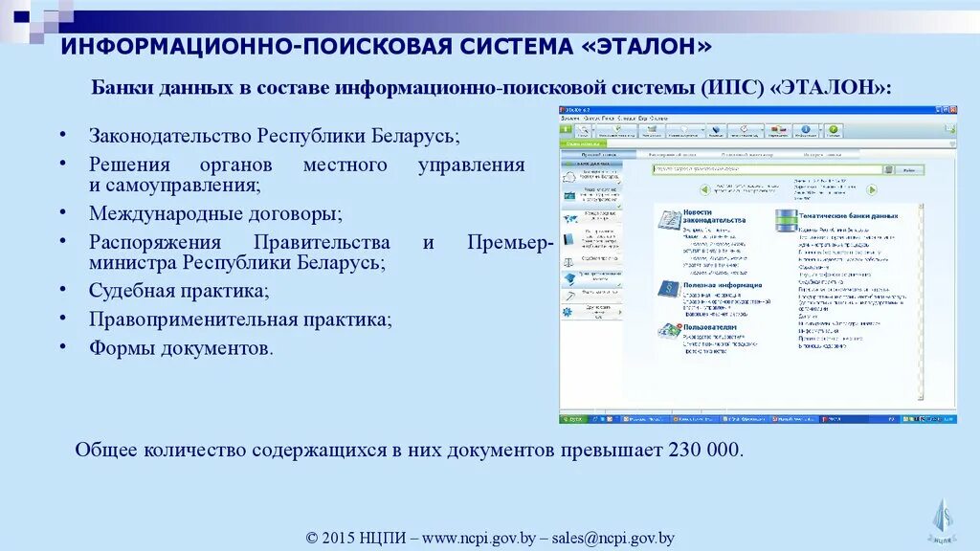Select the blue book data bank in sidebar
The image size is (980, 551).
(x=568, y=239)
